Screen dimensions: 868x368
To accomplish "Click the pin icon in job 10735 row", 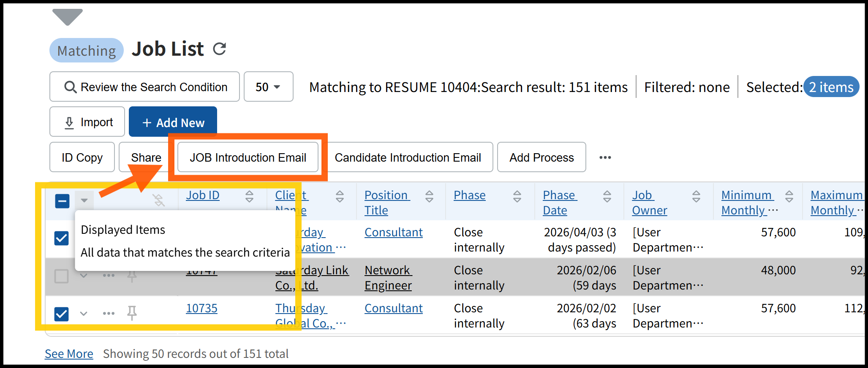I will tap(132, 313).
